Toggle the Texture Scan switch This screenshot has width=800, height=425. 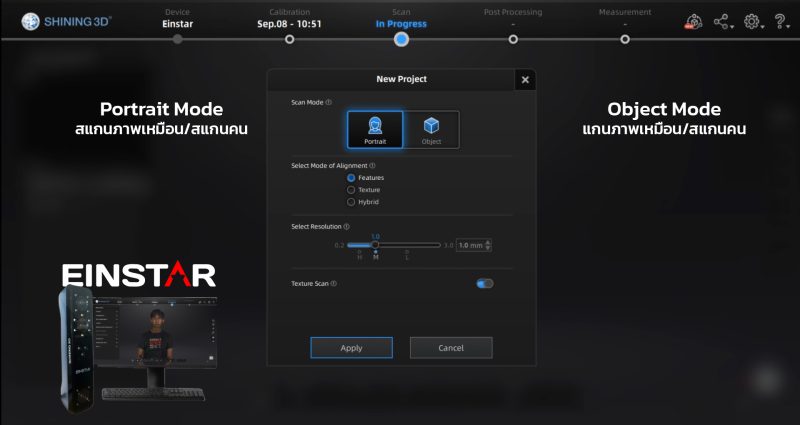(485, 284)
